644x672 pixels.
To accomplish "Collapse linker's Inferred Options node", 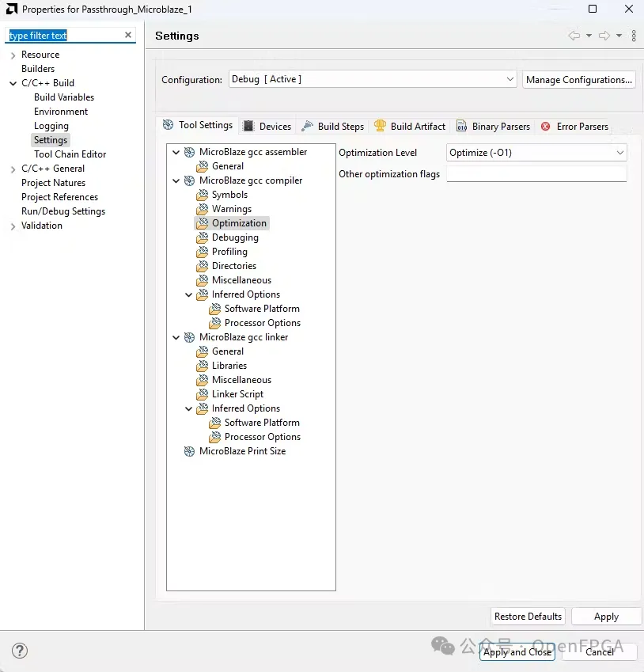I will pos(188,409).
